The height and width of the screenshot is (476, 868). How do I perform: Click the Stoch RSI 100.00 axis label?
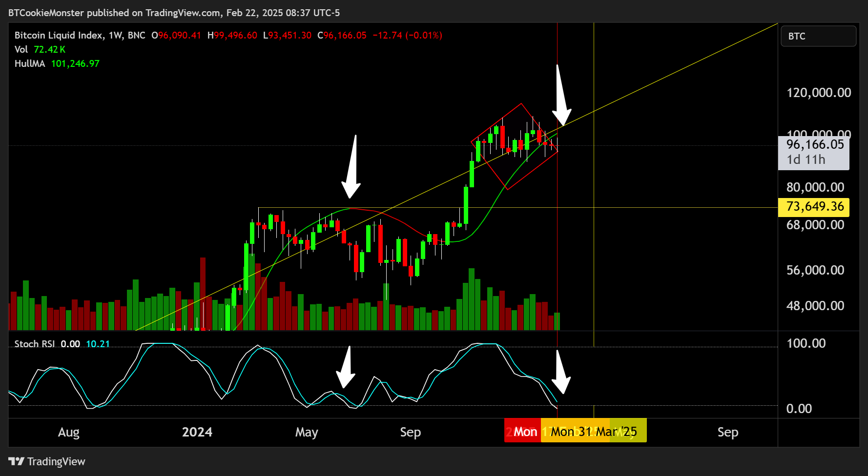(x=806, y=343)
